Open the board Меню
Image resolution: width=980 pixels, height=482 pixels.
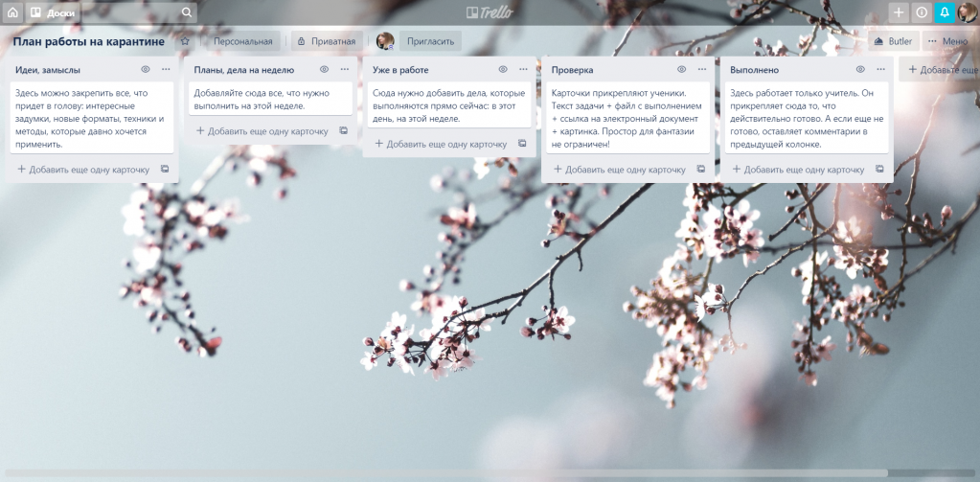[948, 41]
